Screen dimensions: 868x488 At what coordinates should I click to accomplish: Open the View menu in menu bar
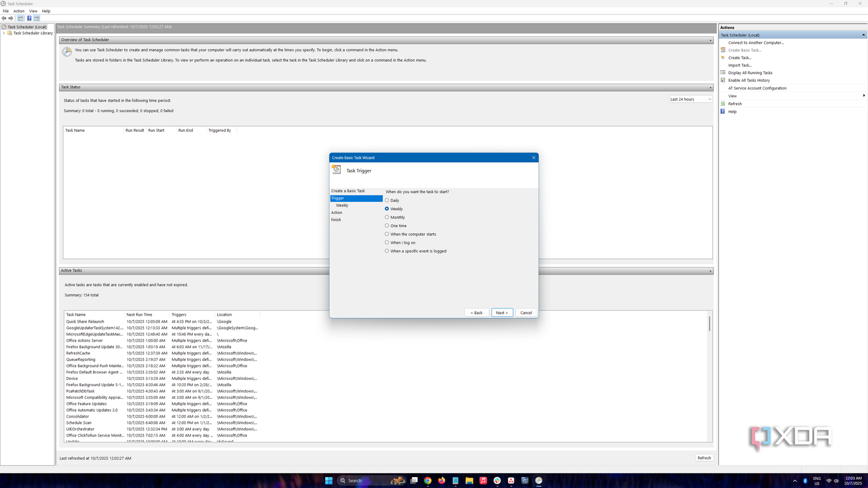click(34, 11)
